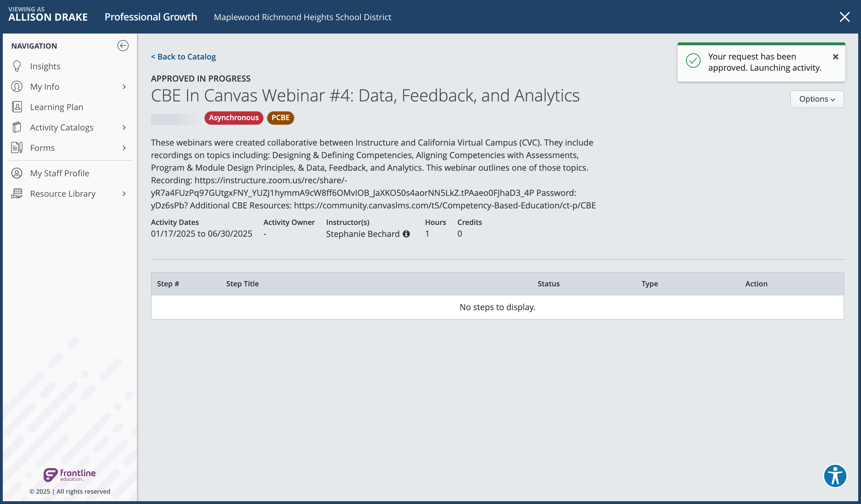Click the Professional Growth header title
Image resolution: width=861 pixels, height=504 pixels.
click(151, 17)
